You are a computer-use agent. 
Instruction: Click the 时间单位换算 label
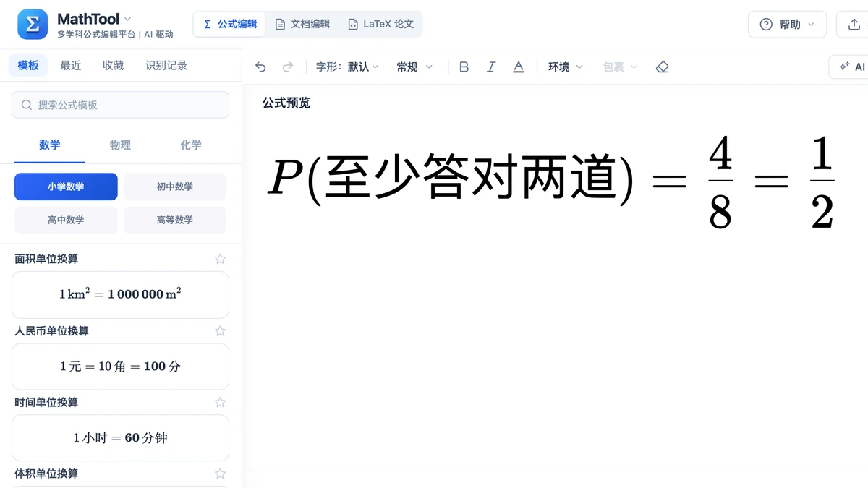click(x=46, y=402)
